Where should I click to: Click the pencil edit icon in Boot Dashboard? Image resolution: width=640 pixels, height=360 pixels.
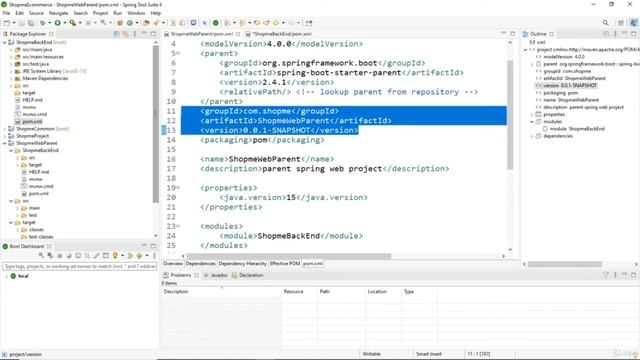[x=96, y=256]
